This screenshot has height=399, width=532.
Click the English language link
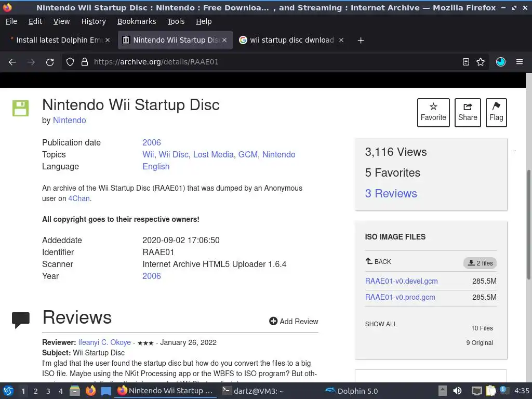click(x=156, y=167)
